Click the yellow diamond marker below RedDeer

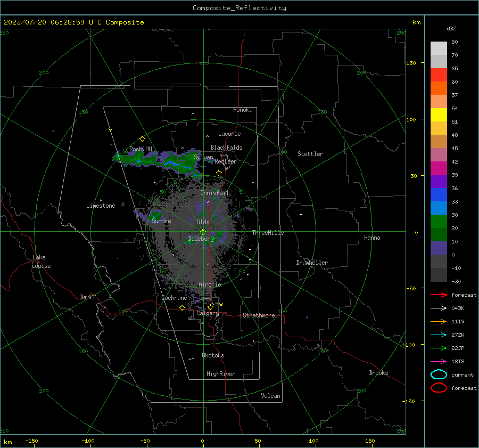[219, 173]
